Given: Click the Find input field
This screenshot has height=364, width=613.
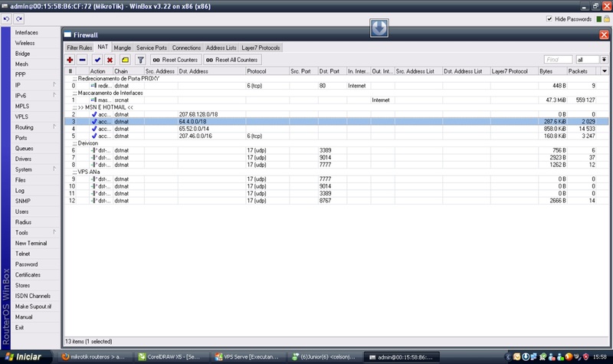Looking at the screenshot, I should (558, 60).
